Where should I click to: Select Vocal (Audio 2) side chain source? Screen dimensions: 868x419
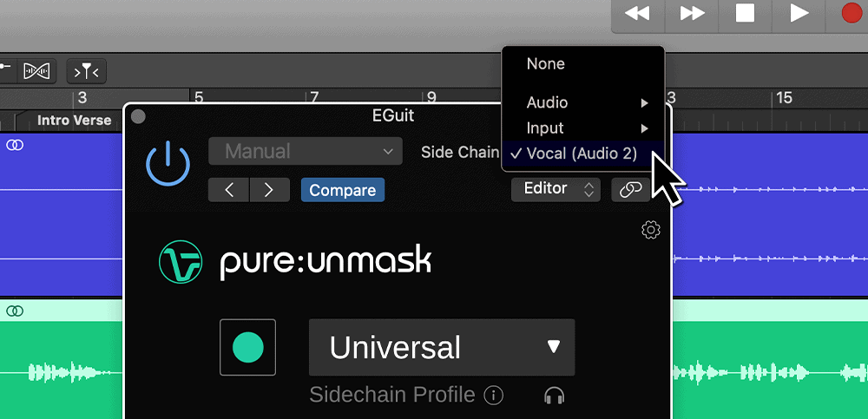583,154
